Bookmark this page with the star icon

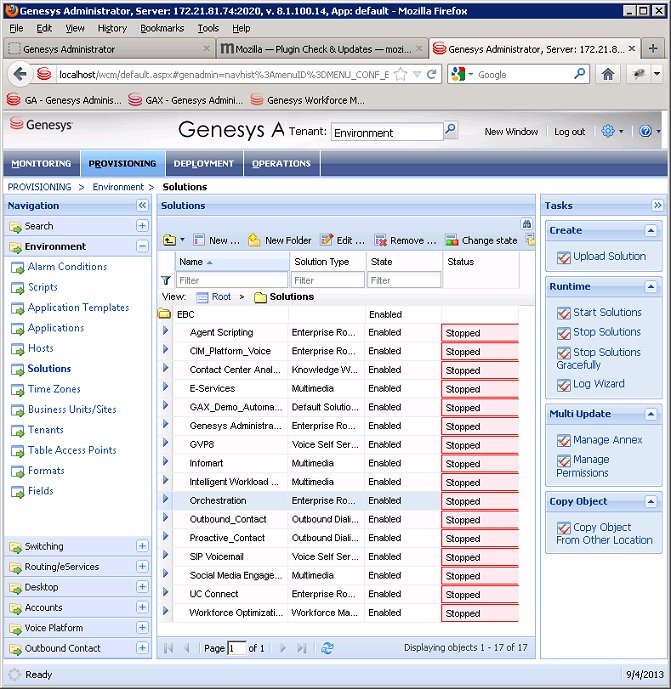(x=400, y=74)
